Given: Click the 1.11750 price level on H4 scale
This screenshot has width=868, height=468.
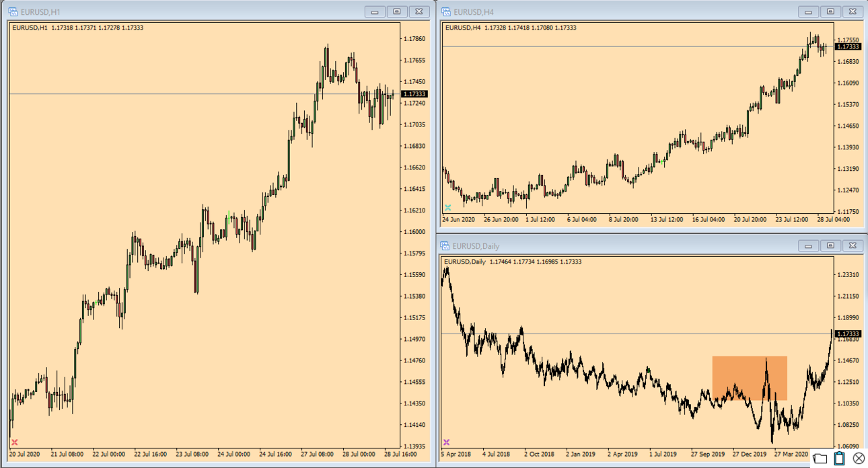Looking at the screenshot, I should (848, 212).
